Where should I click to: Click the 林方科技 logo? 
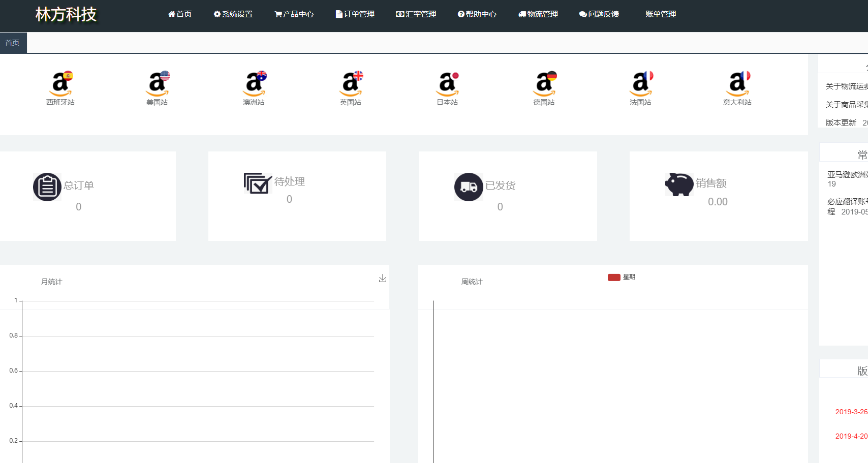66,14
